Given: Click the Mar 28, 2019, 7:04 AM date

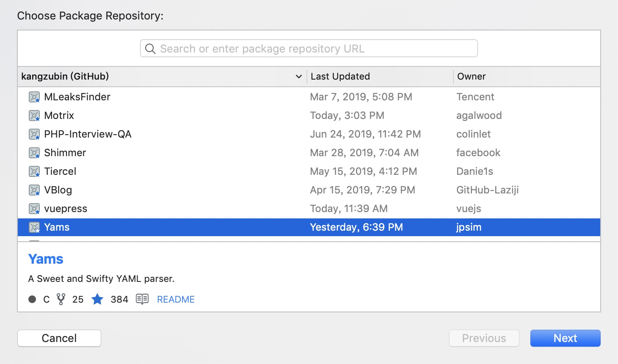Looking at the screenshot, I should 364,153.
